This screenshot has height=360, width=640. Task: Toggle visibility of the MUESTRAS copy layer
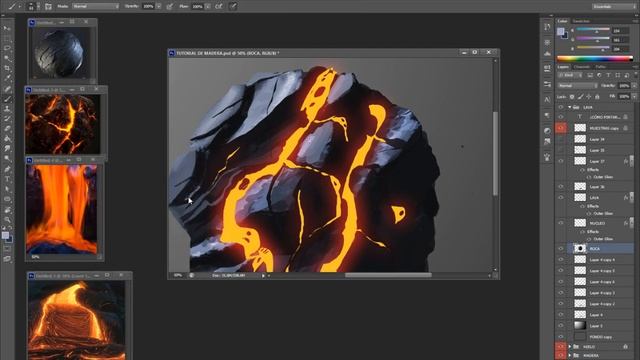561,128
